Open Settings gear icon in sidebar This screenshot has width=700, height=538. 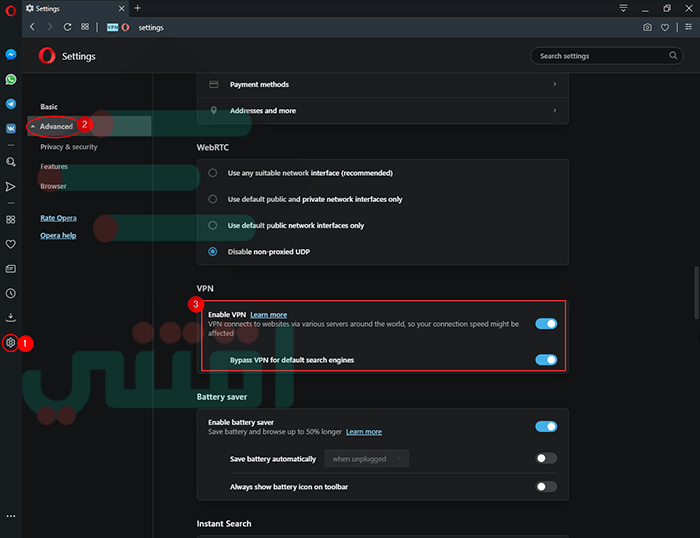click(11, 342)
